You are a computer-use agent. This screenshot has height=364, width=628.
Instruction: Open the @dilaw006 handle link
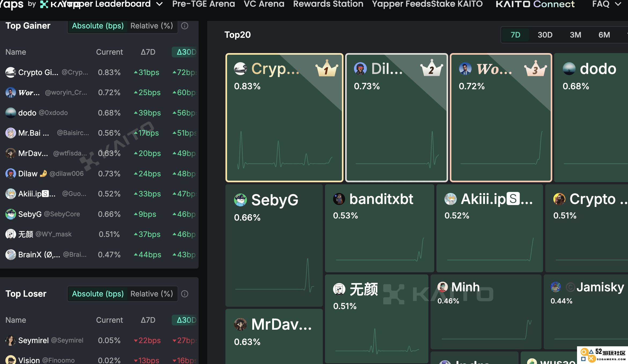67,174
